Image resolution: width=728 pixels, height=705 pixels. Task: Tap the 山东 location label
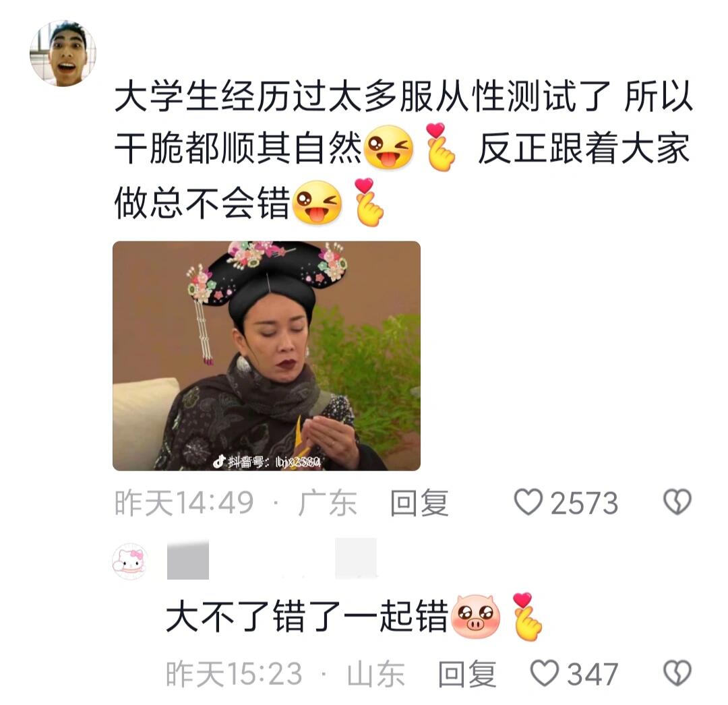coord(376,675)
